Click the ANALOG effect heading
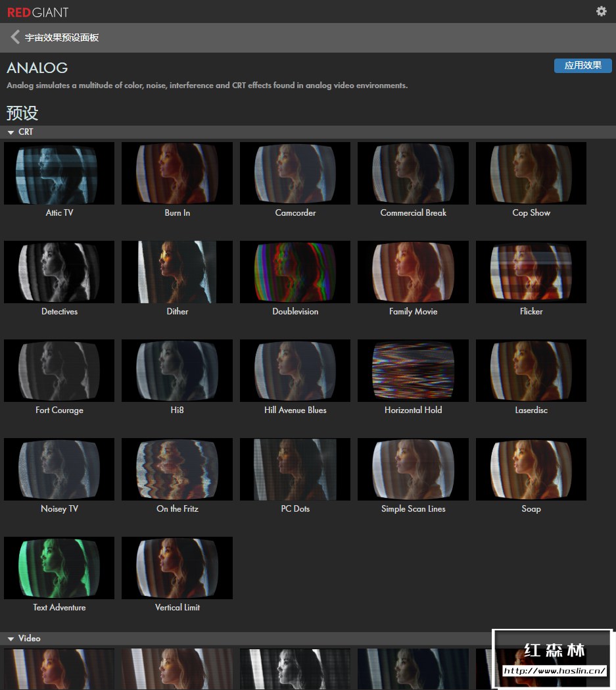Screen dimensions: 616x690 point(37,68)
